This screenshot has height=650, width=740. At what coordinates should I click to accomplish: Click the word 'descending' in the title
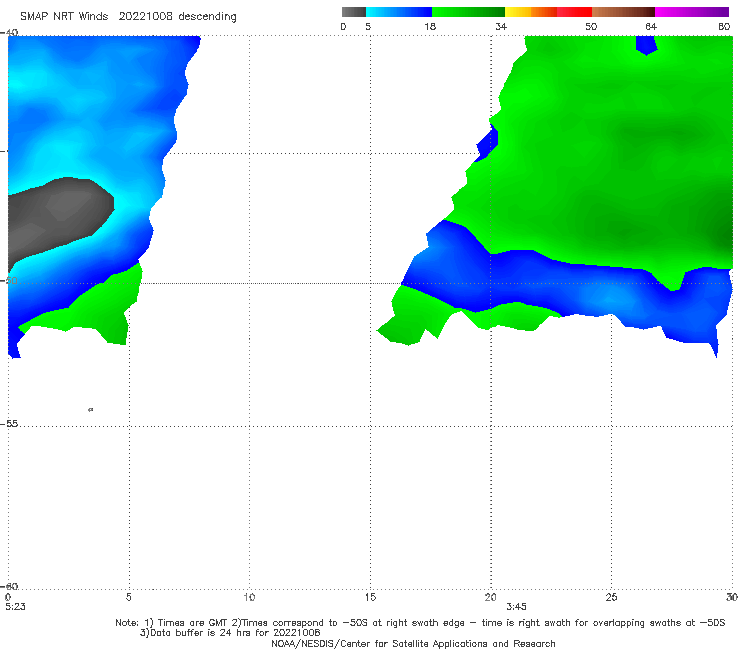click(208, 17)
